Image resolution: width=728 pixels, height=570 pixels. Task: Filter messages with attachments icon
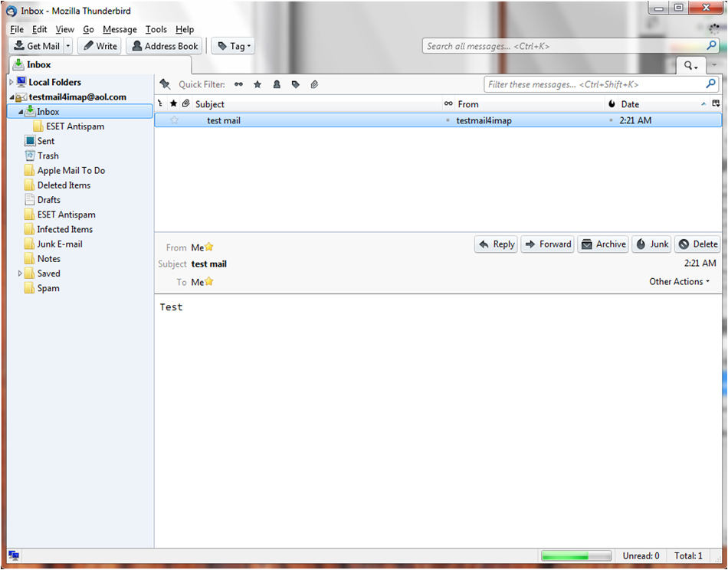pyautogui.click(x=314, y=84)
